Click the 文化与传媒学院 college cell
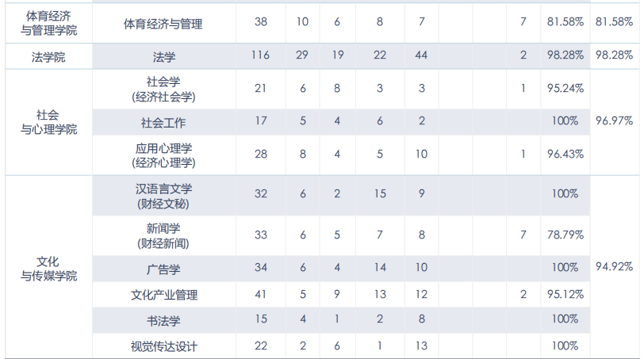 pos(48,268)
